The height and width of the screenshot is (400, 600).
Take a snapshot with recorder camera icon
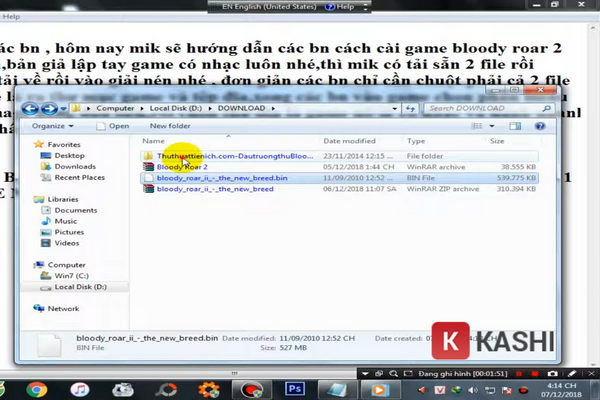click(552, 374)
